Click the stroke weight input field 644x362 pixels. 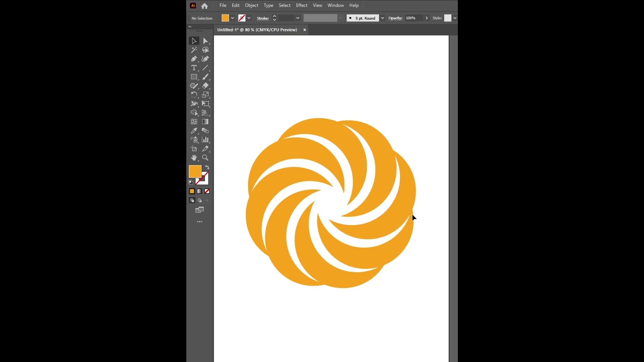(x=286, y=18)
